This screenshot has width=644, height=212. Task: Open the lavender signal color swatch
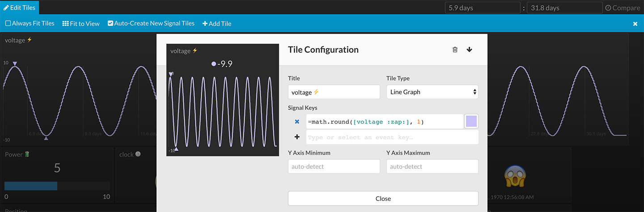coord(471,121)
